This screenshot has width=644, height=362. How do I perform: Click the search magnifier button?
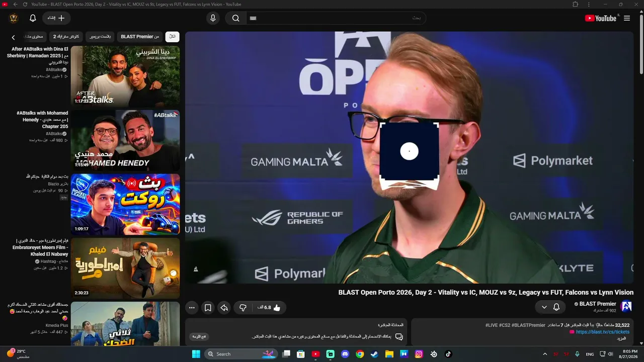(x=235, y=18)
